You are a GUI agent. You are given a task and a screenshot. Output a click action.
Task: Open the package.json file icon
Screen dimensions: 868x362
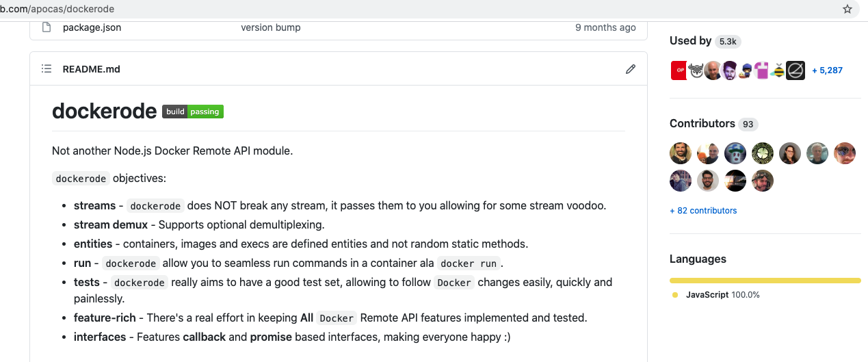pos(47,27)
